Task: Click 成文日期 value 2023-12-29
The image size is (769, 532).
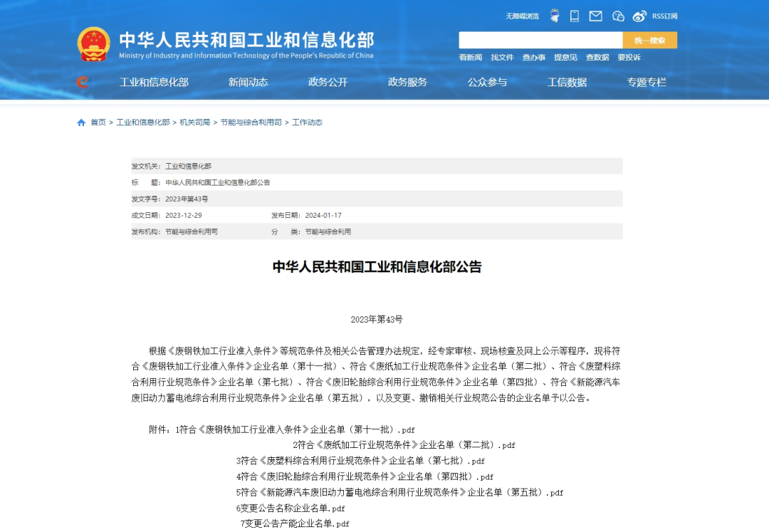Action: coord(184,215)
